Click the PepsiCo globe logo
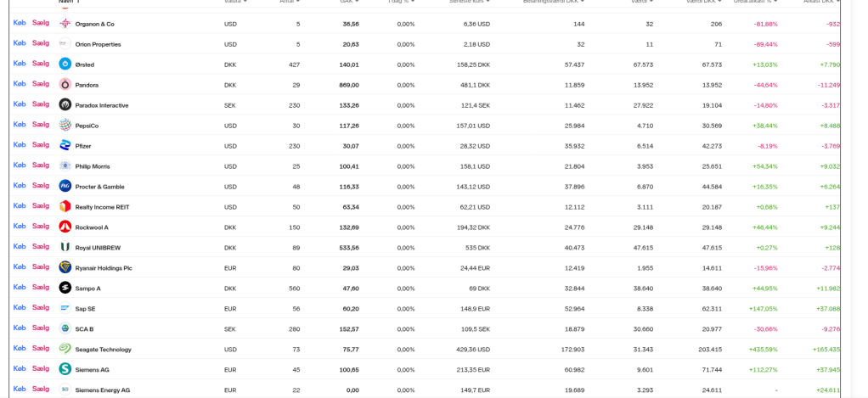The width and height of the screenshot is (868, 398). click(65, 125)
